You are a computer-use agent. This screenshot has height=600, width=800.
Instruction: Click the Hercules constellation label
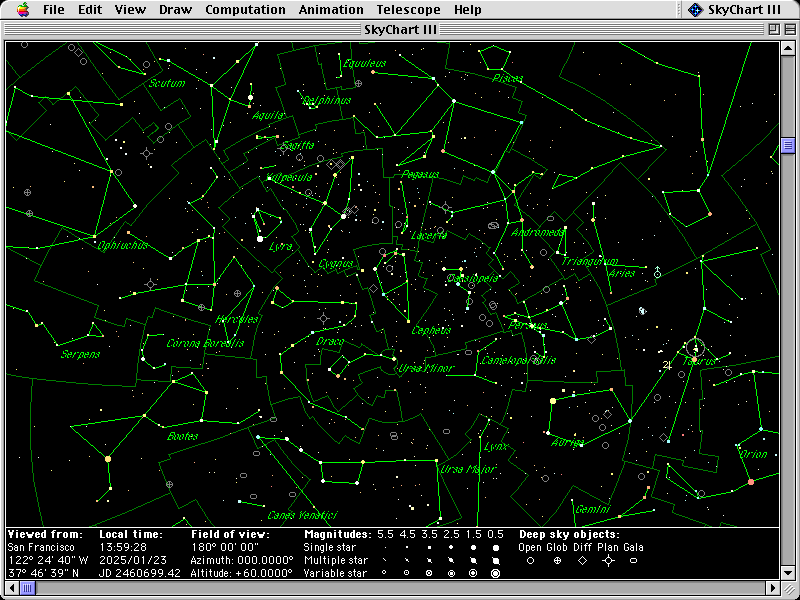[237, 319]
